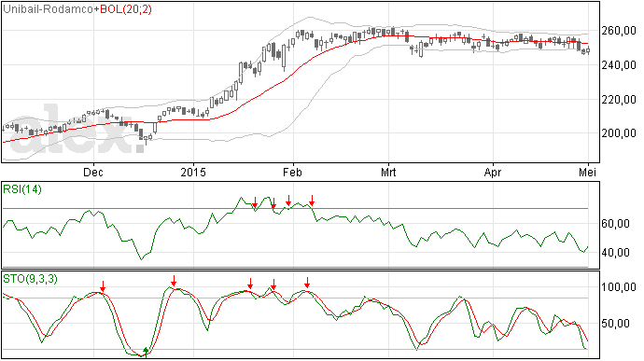Click the STO(9,3,3) indicator label
Viewport: 644px width, 361px height.
coord(31,279)
